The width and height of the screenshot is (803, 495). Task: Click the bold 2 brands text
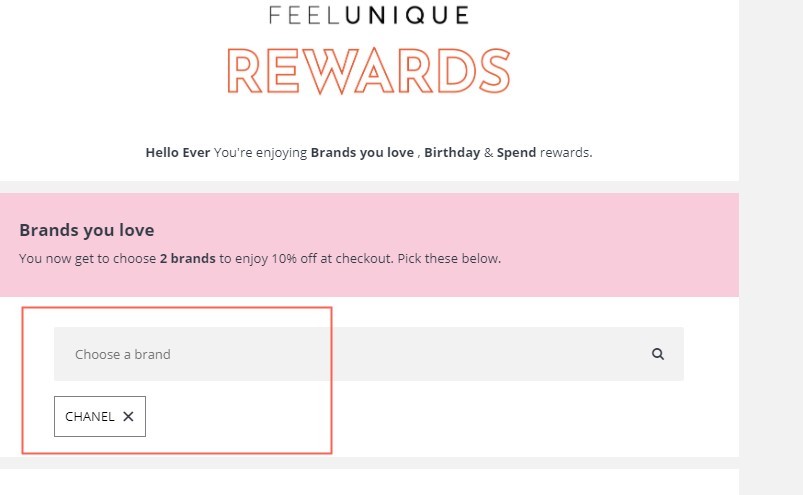click(187, 259)
